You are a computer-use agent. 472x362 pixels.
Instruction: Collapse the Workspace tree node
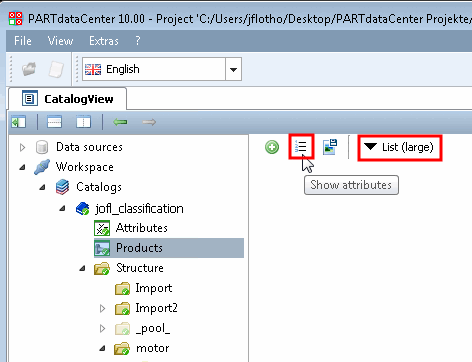(x=22, y=167)
